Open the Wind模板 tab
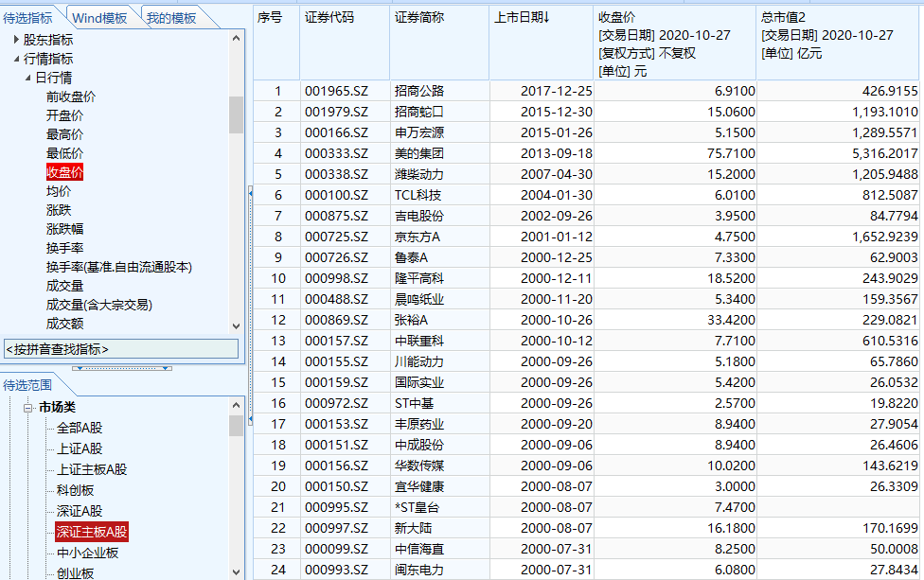This screenshot has width=924, height=580. coord(99,18)
